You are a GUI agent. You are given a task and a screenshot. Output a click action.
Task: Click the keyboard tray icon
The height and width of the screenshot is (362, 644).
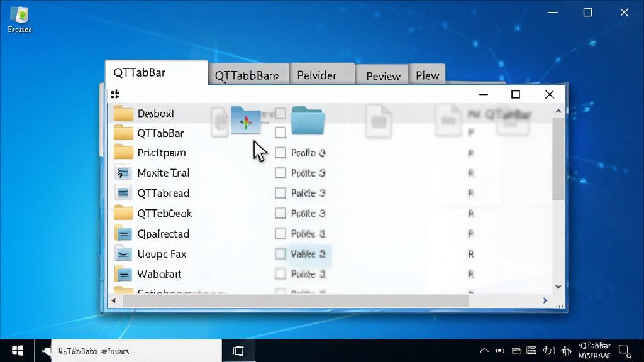(531, 351)
